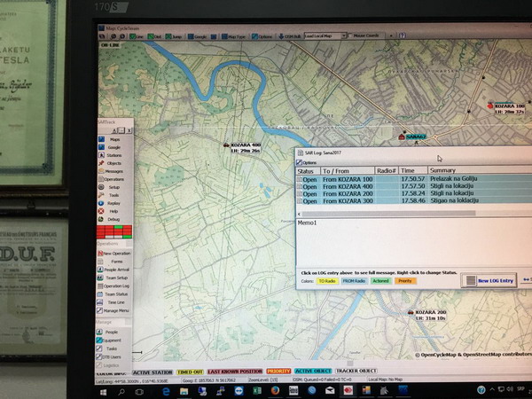This screenshot has height=399, width=532.
Task: Open Manage Menu
Action: click(114, 310)
